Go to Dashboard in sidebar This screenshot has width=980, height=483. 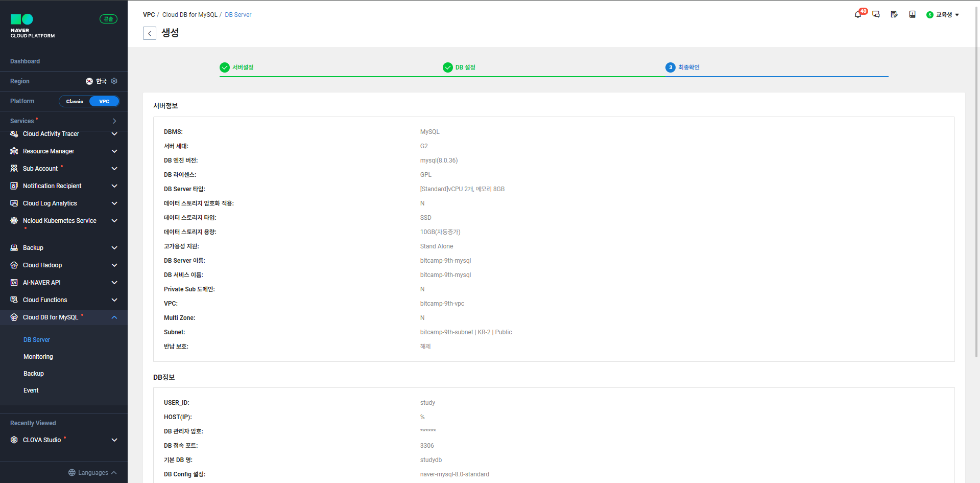pos(25,61)
